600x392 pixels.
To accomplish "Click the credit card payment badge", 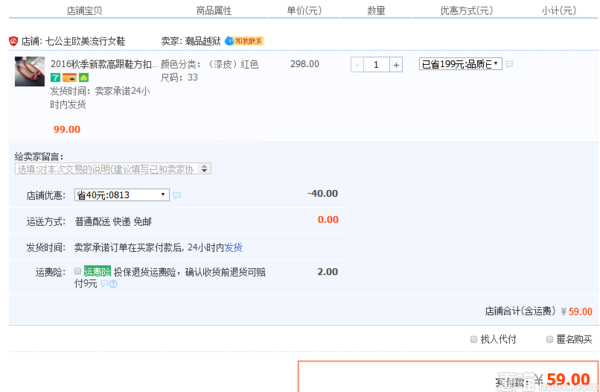I will click(70, 78).
